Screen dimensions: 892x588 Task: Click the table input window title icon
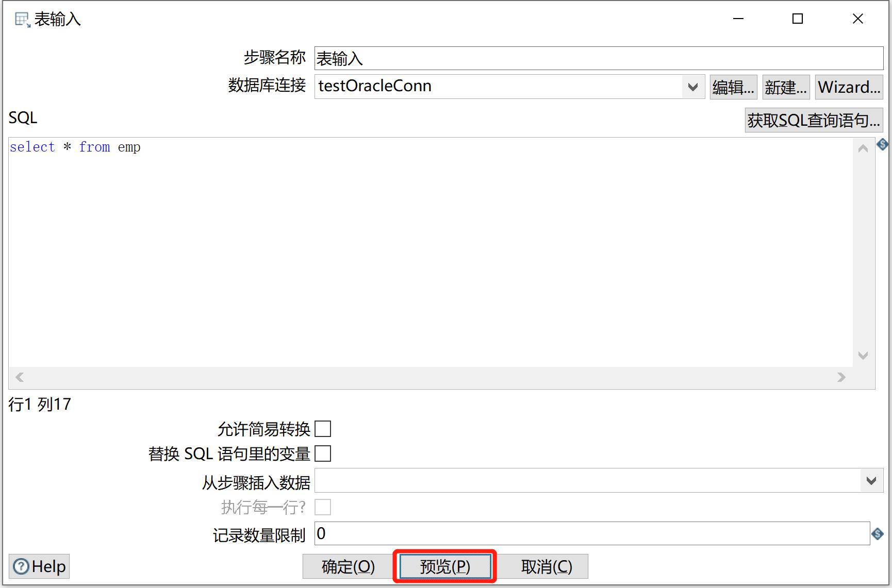point(22,20)
